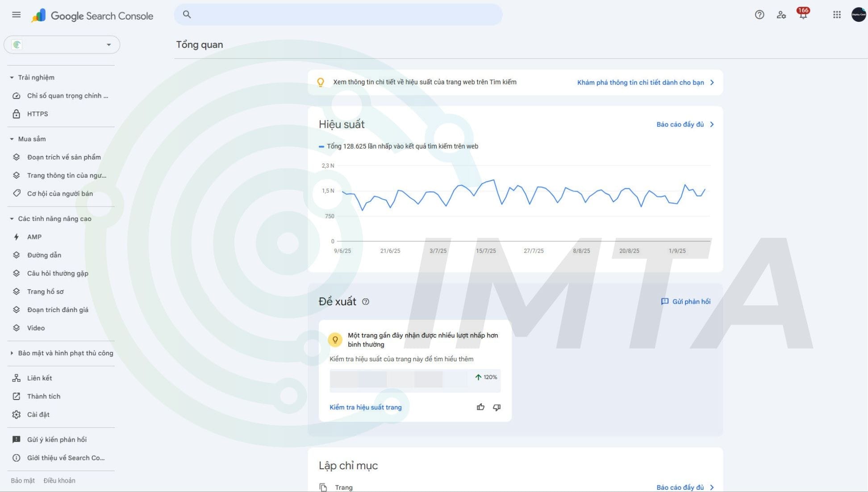Image resolution: width=868 pixels, height=492 pixels.
Task: Select HTTPS in the sidebar
Action: 37,114
